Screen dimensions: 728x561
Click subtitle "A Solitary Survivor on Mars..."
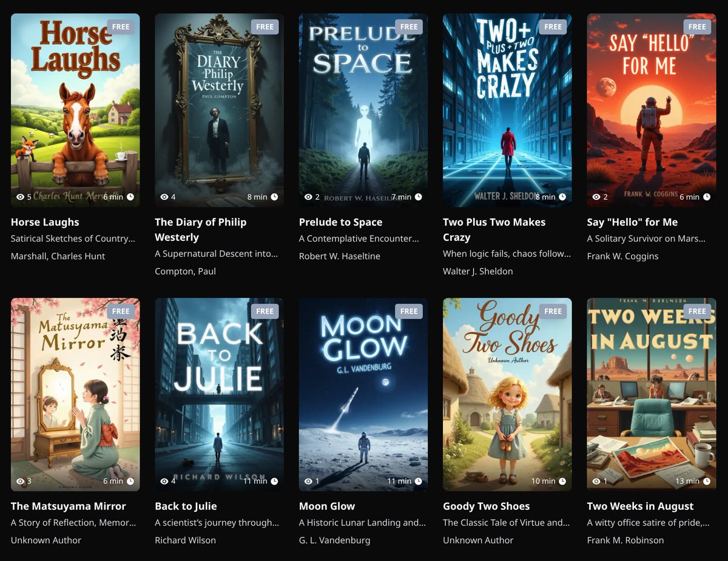(x=647, y=239)
